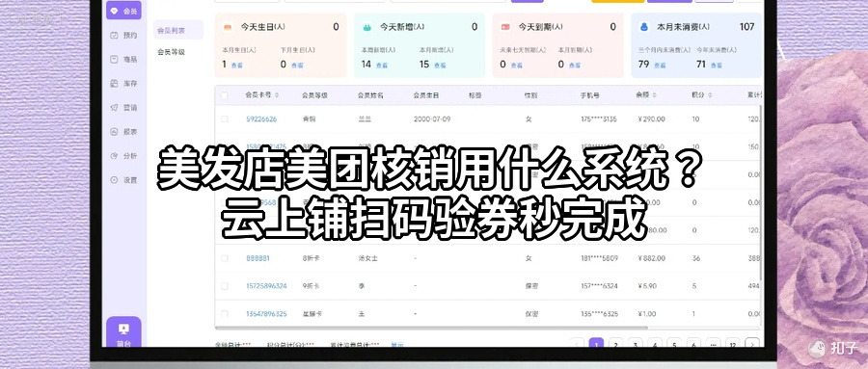
Task: Open member card 888881 link
Action: pos(258,258)
